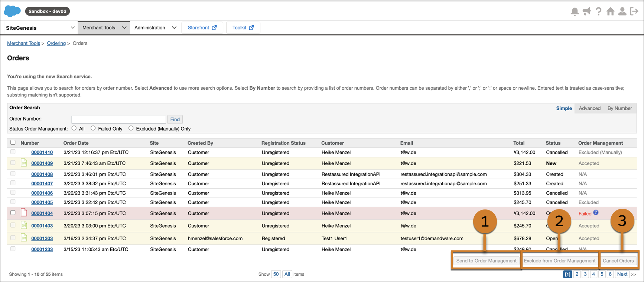The width and height of the screenshot is (644, 282).
Task: Go to home via house icon
Action: [x=610, y=12]
